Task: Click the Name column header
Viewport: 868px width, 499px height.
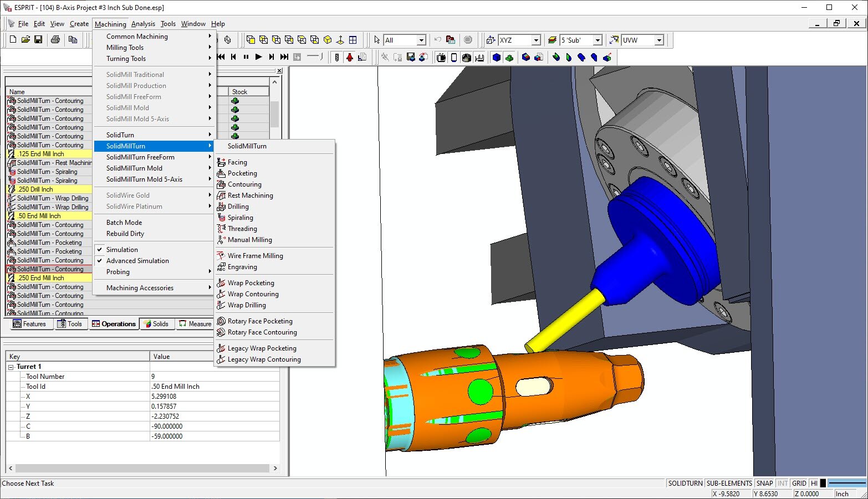Action: click(x=49, y=92)
